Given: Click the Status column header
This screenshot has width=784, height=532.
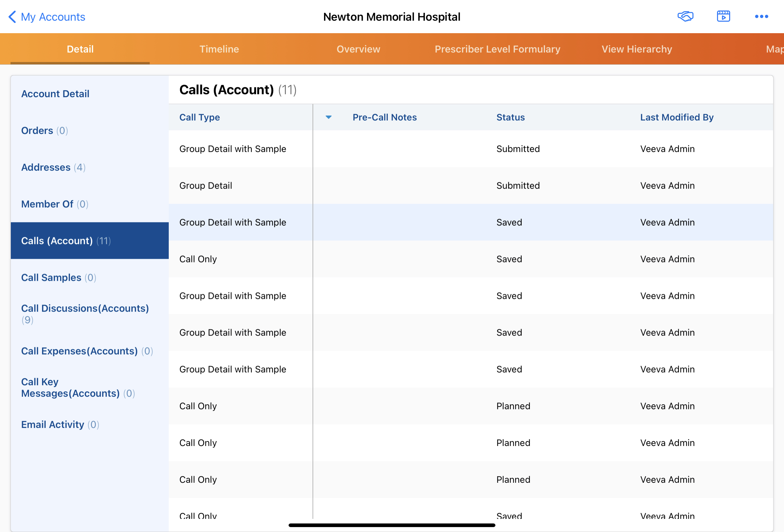Looking at the screenshot, I should [510, 117].
